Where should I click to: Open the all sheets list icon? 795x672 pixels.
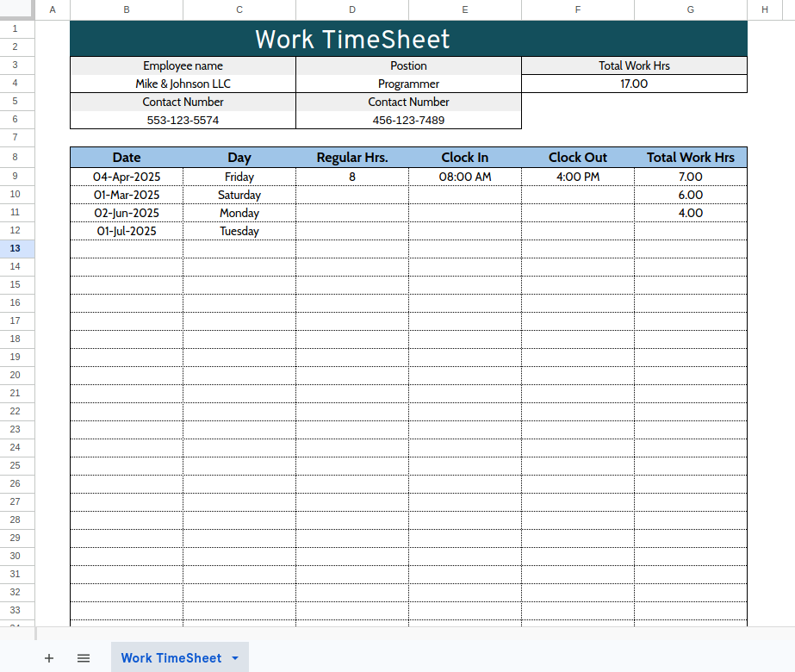(x=84, y=658)
